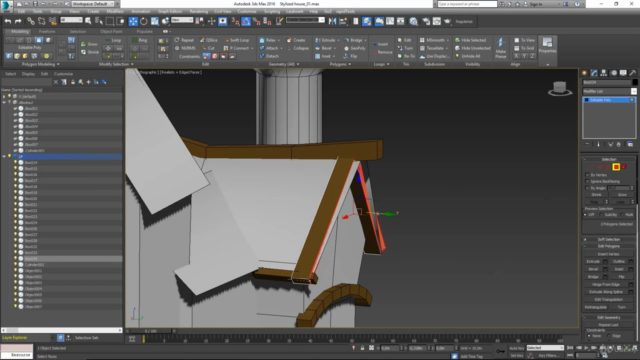Image resolution: width=640 pixels, height=360 pixels.
Task: Click the scene explorer horizontal scrollbar
Action: pyautogui.click(x=62, y=330)
